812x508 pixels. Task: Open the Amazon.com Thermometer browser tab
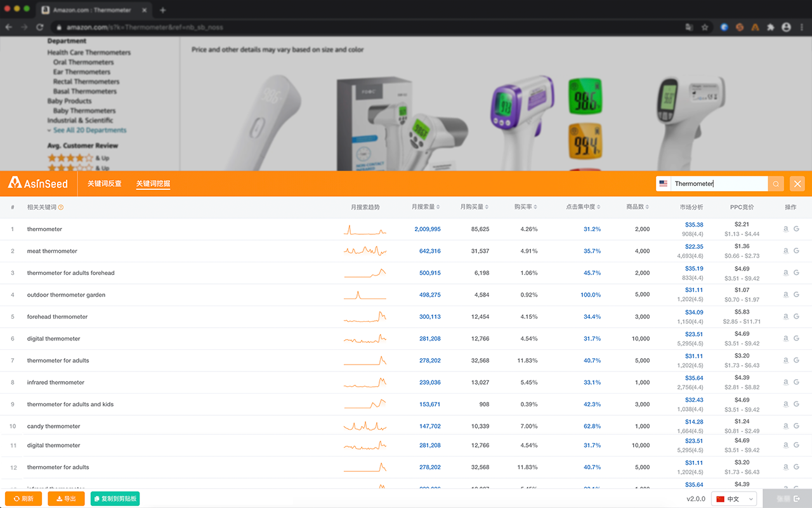click(x=92, y=10)
